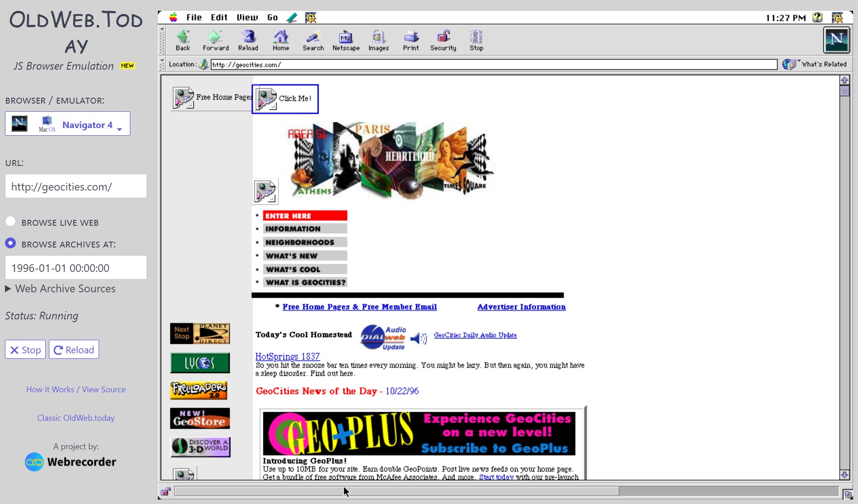Click the What's Related icon
This screenshot has width=858, height=504.
coord(790,64)
